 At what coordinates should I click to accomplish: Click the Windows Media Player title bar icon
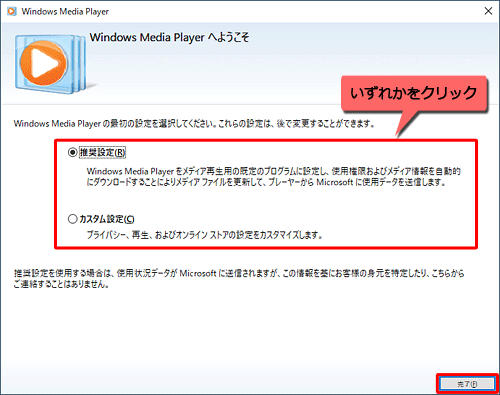pos(12,11)
